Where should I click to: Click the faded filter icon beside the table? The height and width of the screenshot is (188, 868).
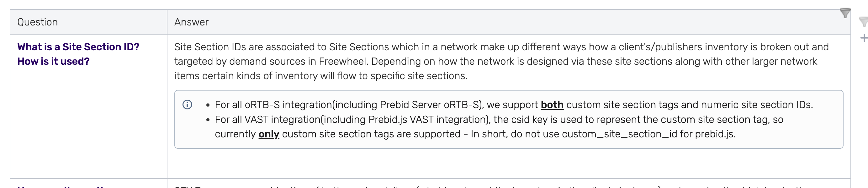(863, 22)
